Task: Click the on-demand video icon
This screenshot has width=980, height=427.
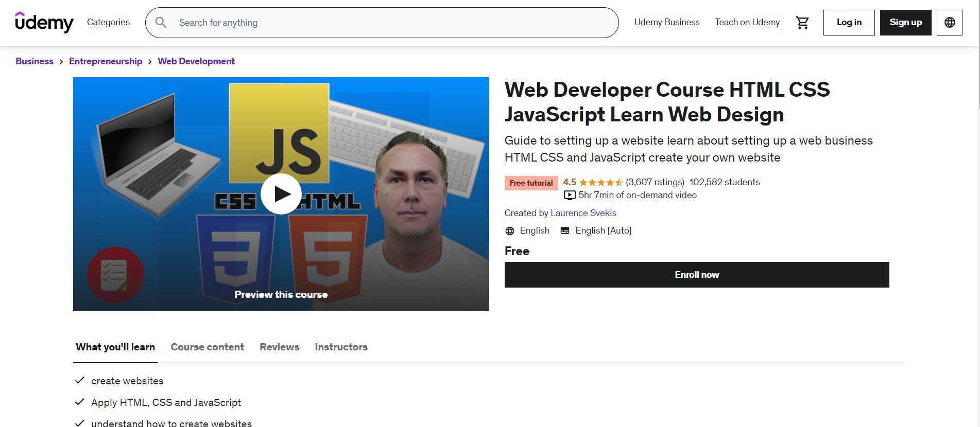Action: (570, 195)
